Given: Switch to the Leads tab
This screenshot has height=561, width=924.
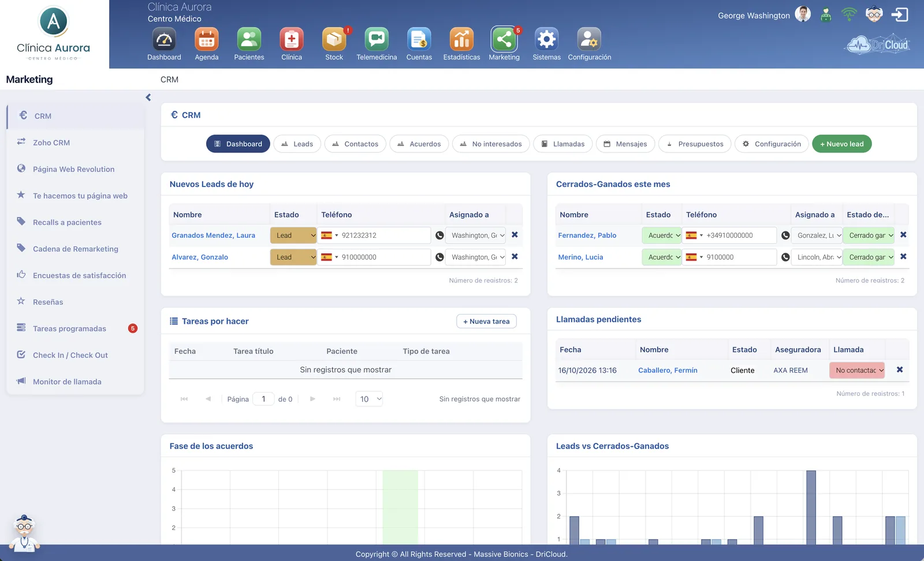Looking at the screenshot, I should tap(297, 144).
